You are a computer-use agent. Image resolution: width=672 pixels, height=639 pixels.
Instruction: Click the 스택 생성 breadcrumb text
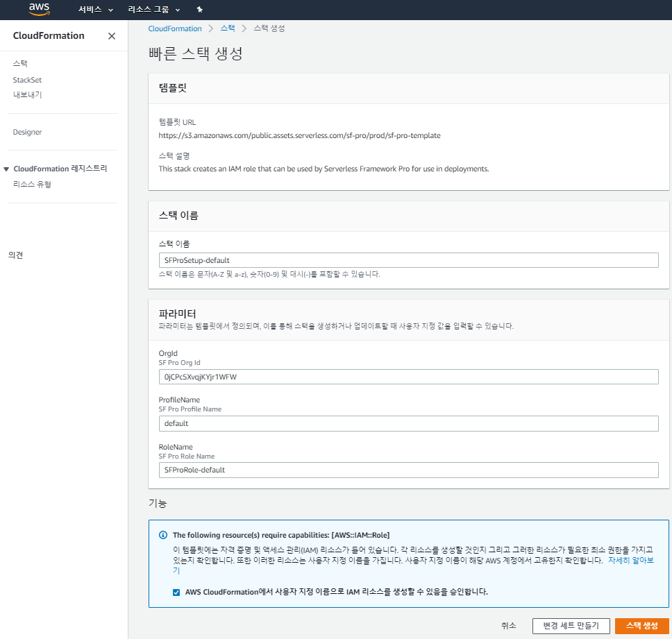pyautogui.click(x=269, y=28)
